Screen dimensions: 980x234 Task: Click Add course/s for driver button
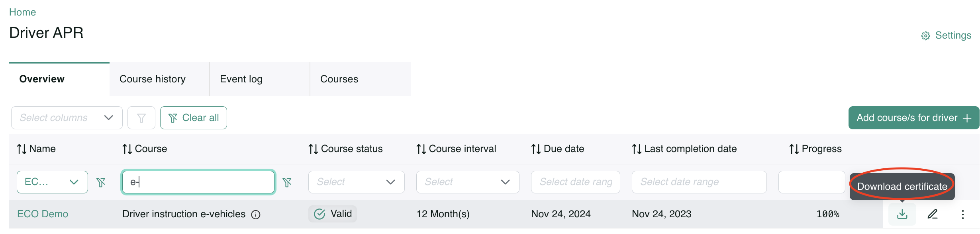click(913, 118)
